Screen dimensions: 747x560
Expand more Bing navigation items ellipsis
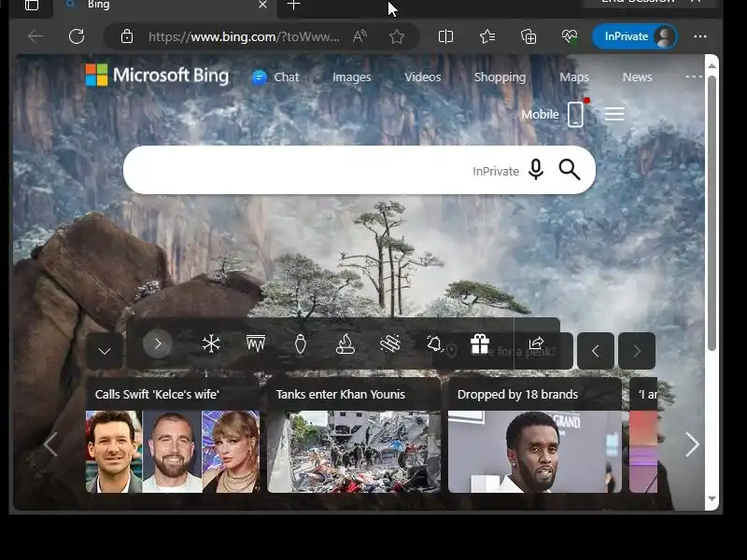(x=694, y=77)
